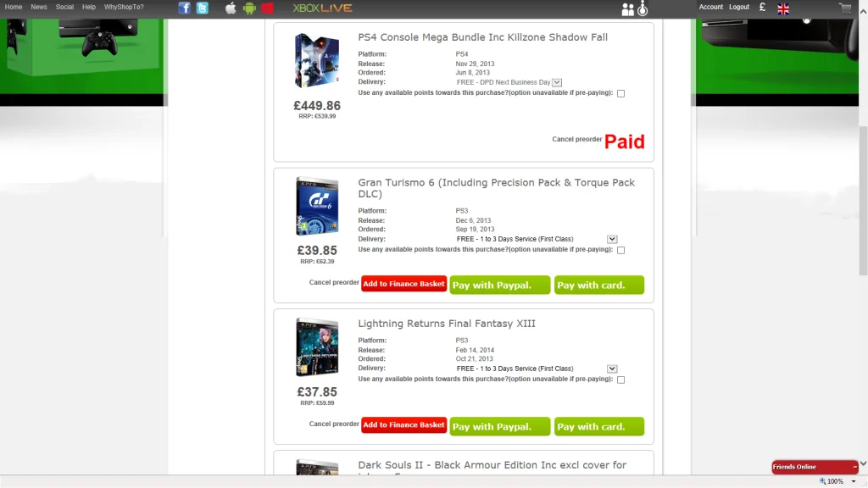This screenshot has height=488, width=868.
Task: Cancel preorder of Lightning Returns
Action: click(334, 424)
